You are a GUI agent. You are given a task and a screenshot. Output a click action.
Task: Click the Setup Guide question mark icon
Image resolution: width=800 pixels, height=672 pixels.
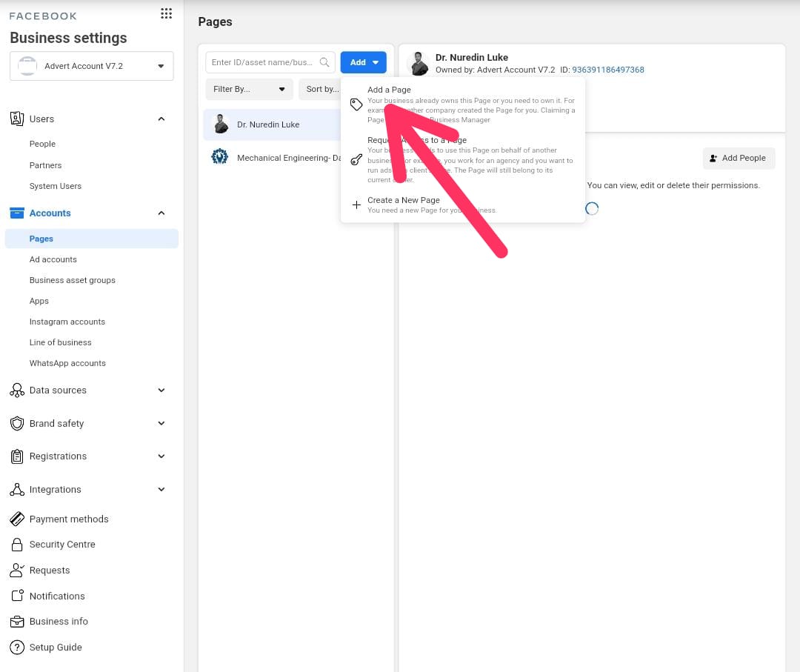coord(17,647)
